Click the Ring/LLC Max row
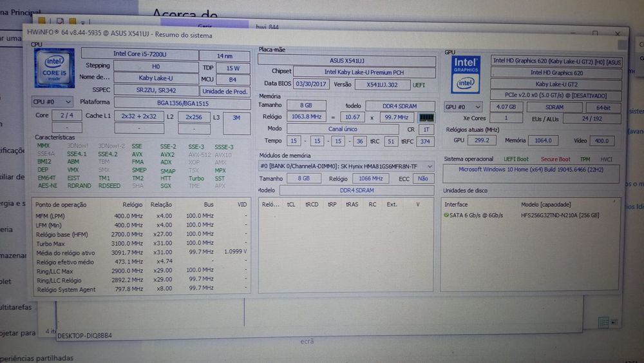The height and width of the screenshot is (363, 644). 141,271
